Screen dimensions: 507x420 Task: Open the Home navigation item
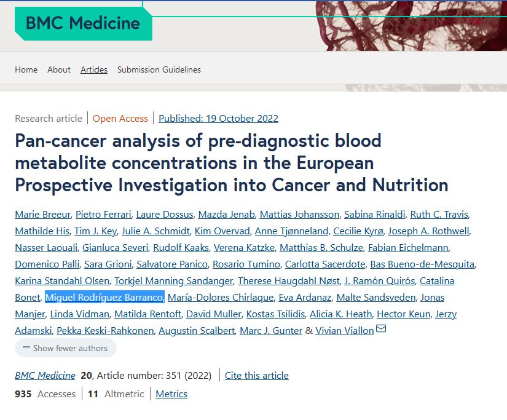[x=26, y=69]
